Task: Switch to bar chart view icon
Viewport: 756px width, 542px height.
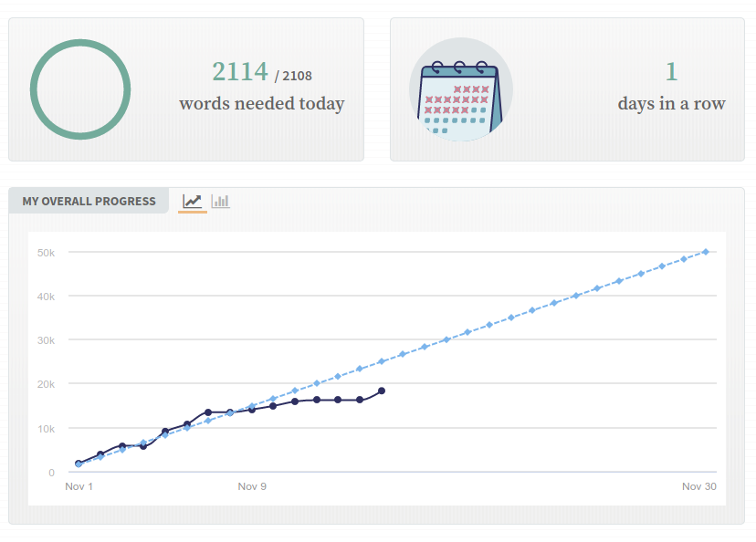Action: [x=220, y=201]
